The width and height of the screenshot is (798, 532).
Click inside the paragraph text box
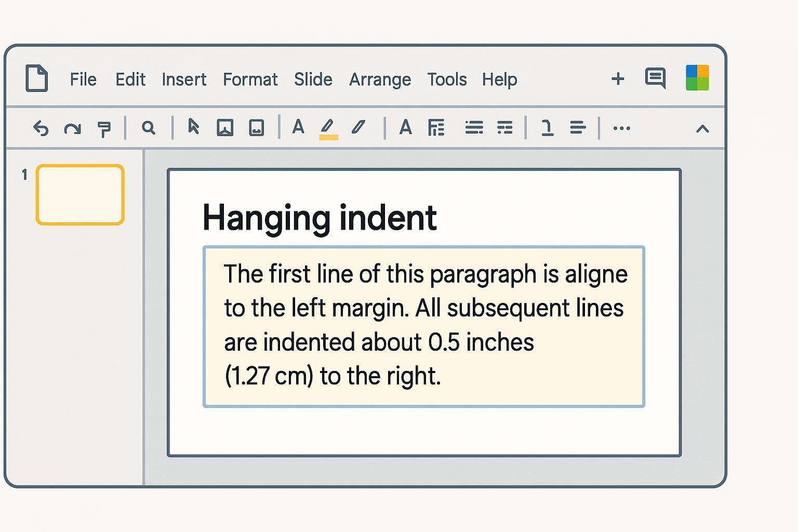(x=423, y=326)
